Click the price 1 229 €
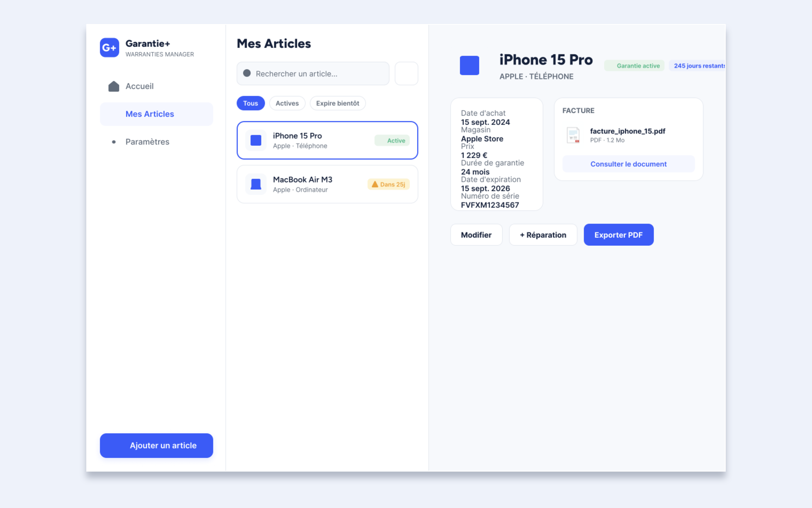The image size is (812, 508). (474, 155)
